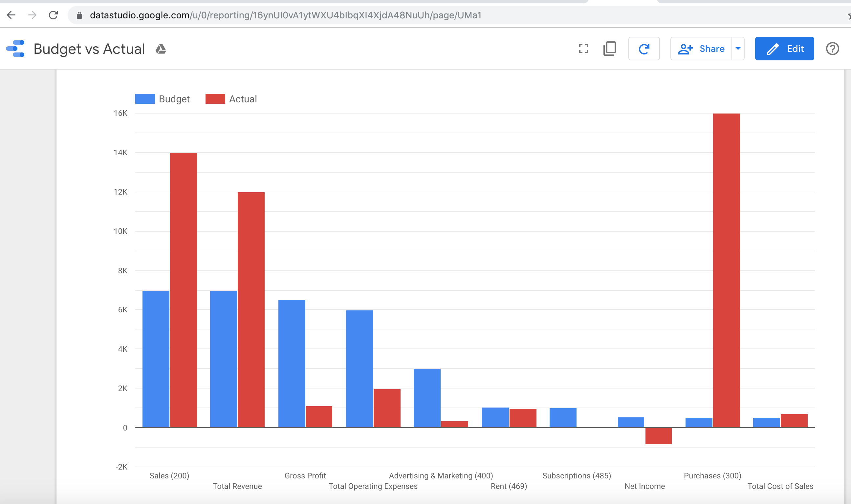This screenshot has width=851, height=504.
Task: Reload the browser page
Action: 53,15
